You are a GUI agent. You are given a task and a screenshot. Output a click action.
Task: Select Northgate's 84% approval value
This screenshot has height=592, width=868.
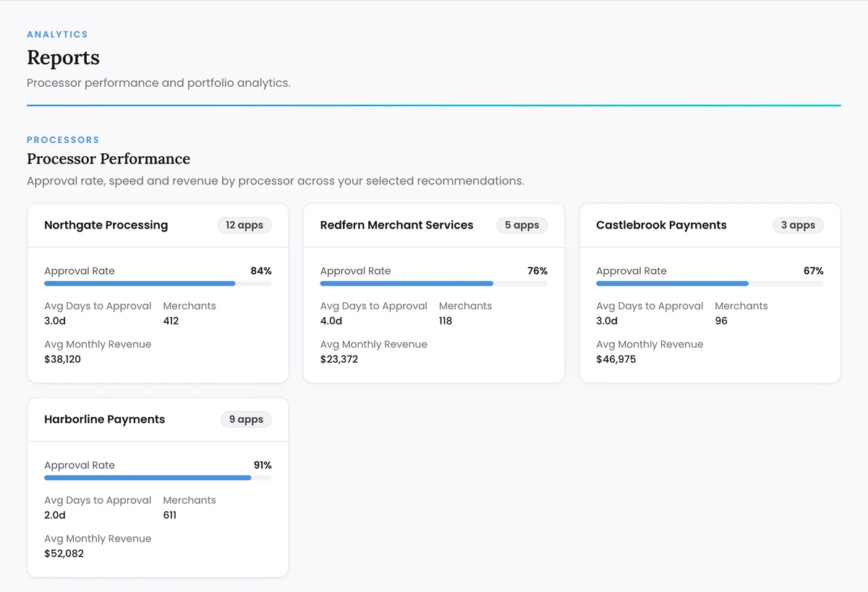coord(261,271)
